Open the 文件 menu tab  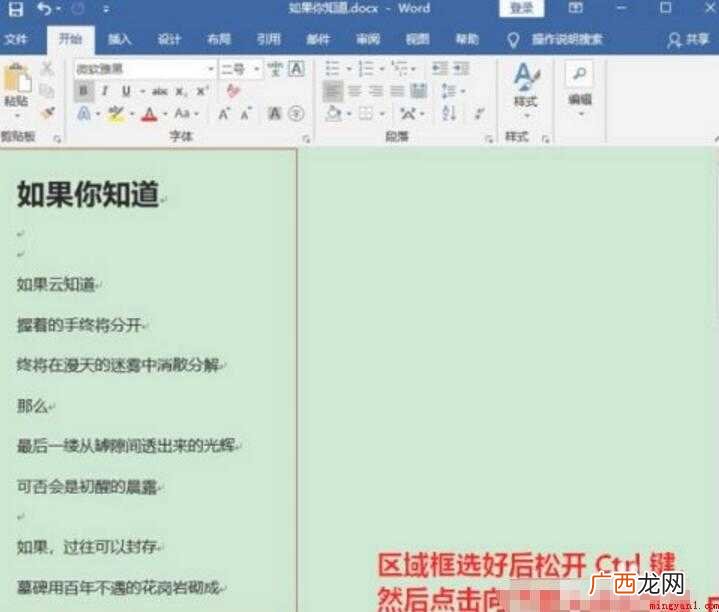pyautogui.click(x=16, y=39)
